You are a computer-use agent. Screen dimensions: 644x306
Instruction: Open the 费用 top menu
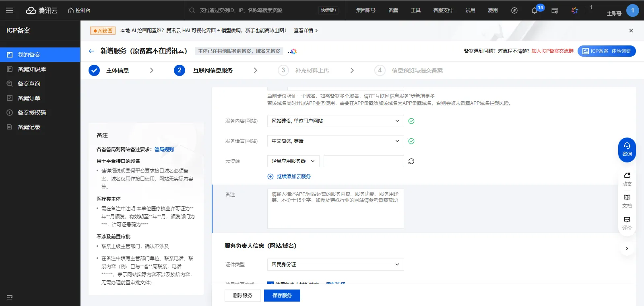(x=493, y=10)
